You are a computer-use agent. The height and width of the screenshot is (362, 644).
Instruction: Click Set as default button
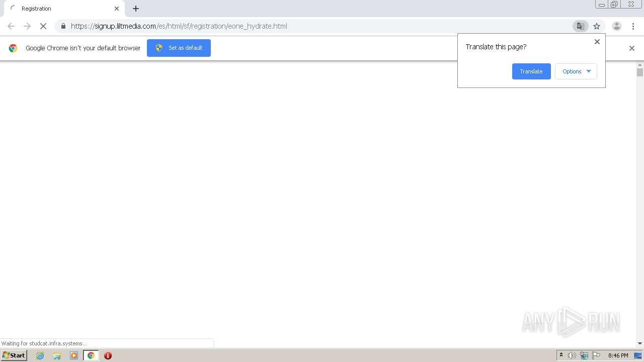click(179, 48)
